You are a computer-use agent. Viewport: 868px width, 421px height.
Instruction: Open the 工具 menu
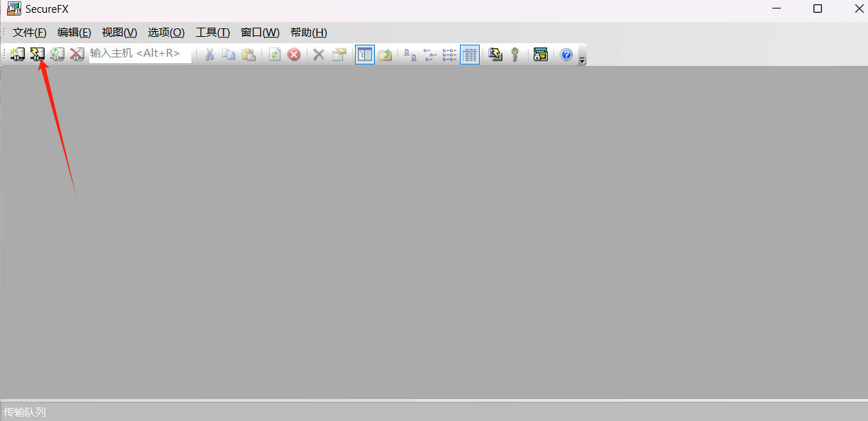coord(213,32)
